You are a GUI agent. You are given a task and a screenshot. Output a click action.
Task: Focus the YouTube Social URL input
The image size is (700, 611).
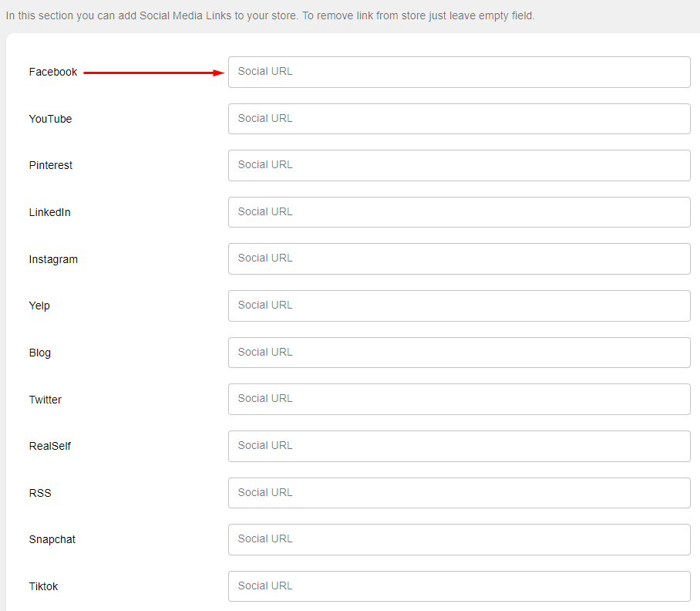coord(459,119)
